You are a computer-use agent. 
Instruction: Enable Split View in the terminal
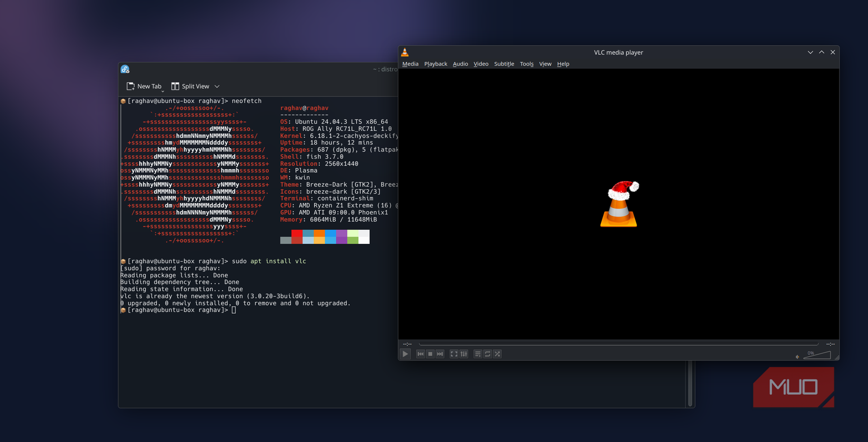pyautogui.click(x=190, y=86)
